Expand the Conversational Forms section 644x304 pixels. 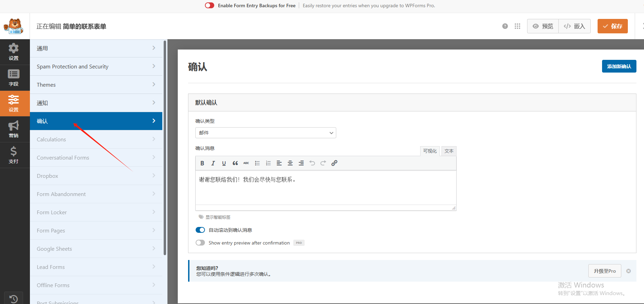[96, 158]
